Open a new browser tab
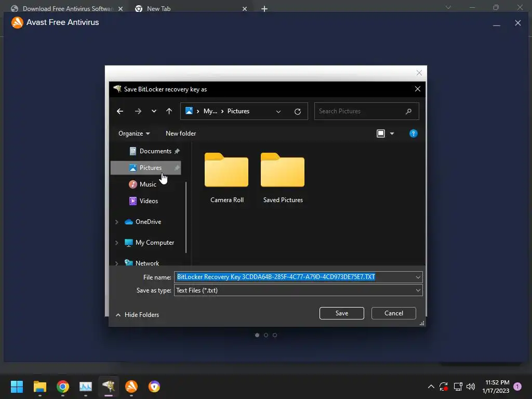The height and width of the screenshot is (399, 532). 264,9
